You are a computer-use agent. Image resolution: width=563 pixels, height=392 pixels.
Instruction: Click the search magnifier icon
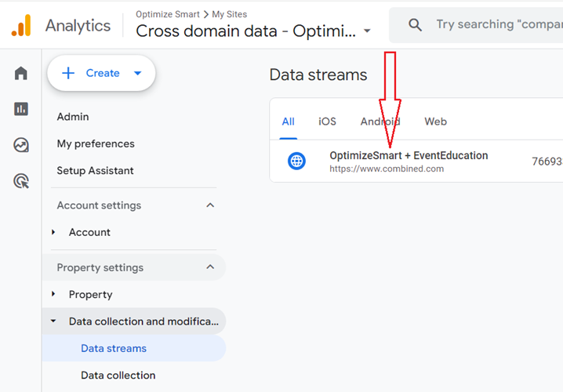(x=415, y=25)
